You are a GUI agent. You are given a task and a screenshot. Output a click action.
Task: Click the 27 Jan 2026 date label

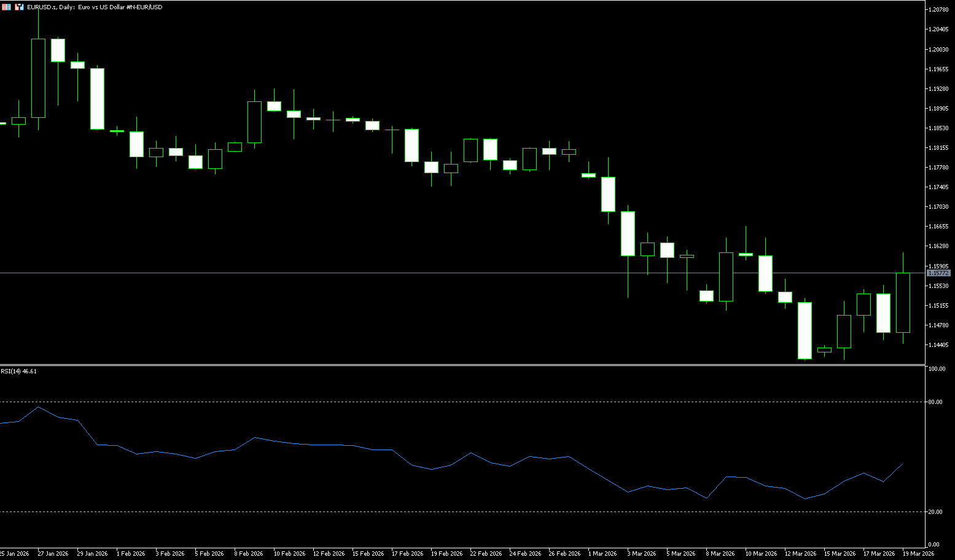pos(53,554)
